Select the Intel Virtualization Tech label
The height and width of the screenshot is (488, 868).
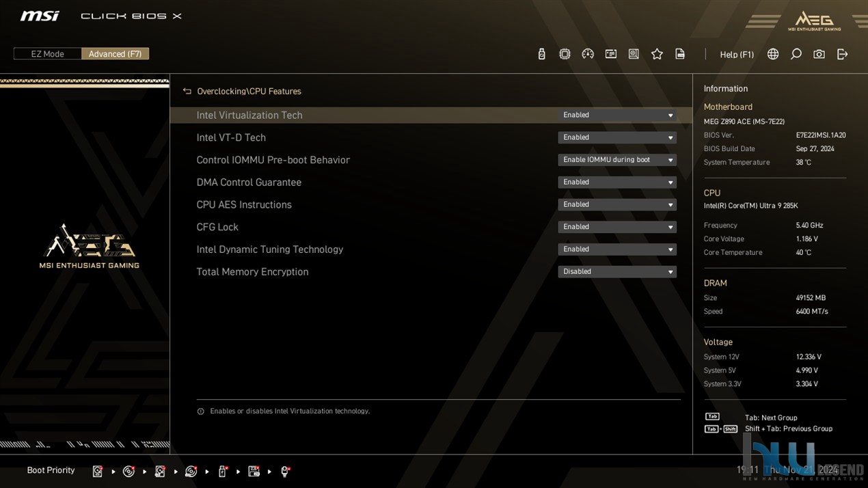[249, 116]
